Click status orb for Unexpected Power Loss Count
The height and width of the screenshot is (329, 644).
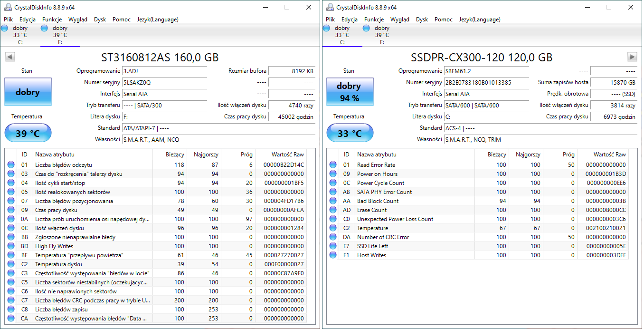coord(333,219)
